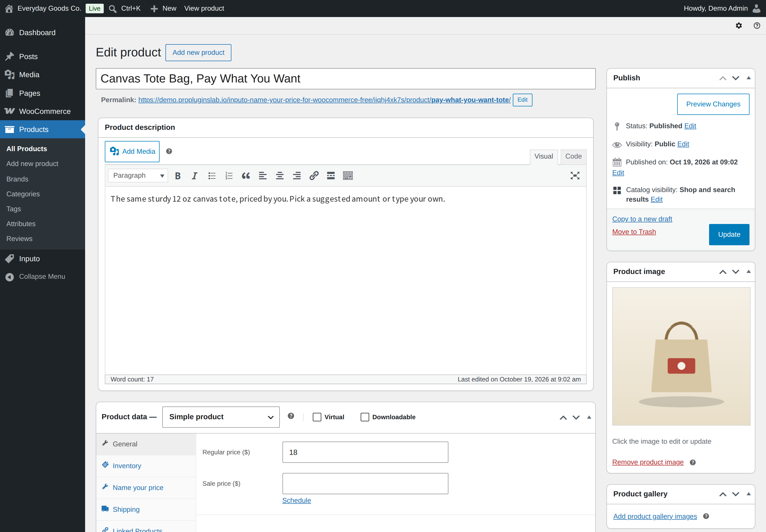Insert a numbered list

[x=229, y=176]
